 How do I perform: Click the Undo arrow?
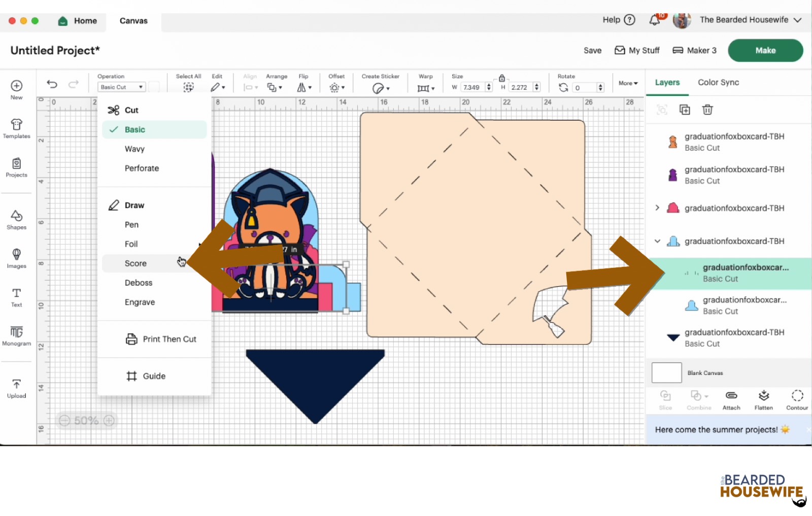click(52, 84)
